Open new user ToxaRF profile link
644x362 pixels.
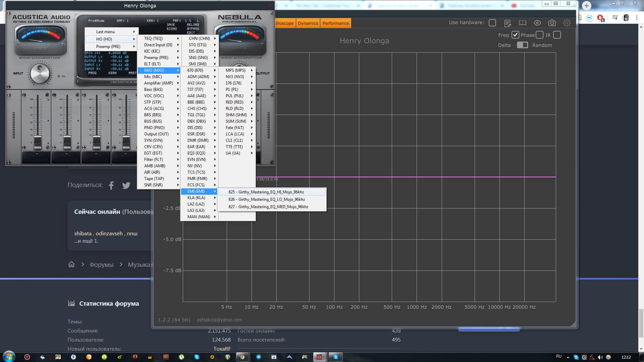(222, 349)
